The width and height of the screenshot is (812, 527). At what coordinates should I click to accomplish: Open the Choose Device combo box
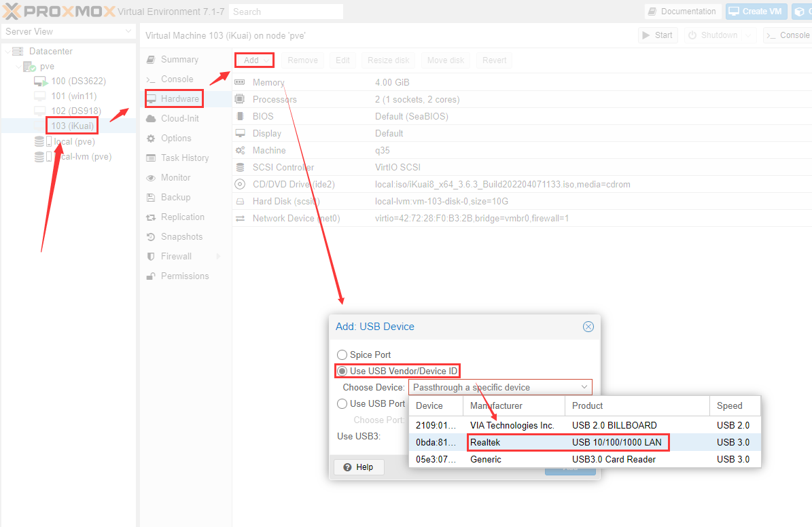point(584,387)
